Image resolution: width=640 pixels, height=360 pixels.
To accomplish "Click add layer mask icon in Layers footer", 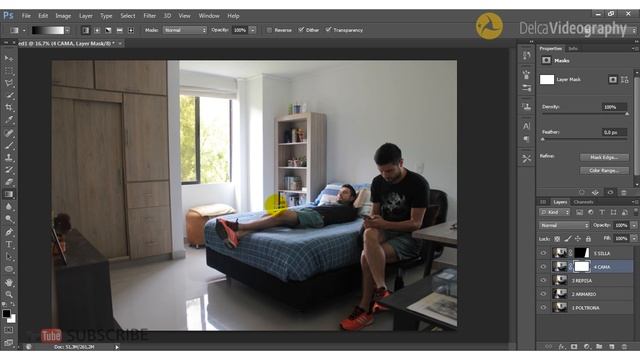I will (x=574, y=347).
